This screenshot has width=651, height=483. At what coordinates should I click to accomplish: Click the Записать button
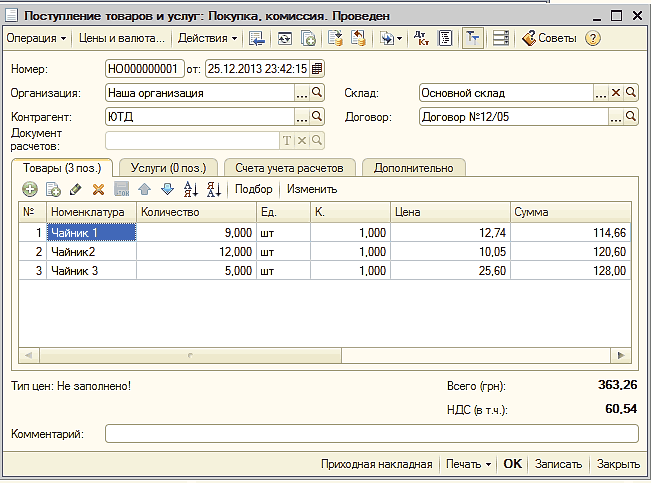(558, 464)
